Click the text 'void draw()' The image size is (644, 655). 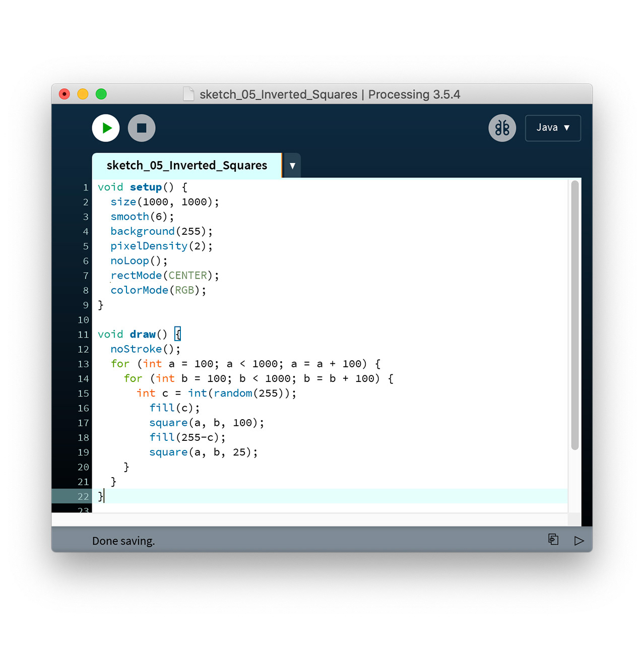click(133, 334)
